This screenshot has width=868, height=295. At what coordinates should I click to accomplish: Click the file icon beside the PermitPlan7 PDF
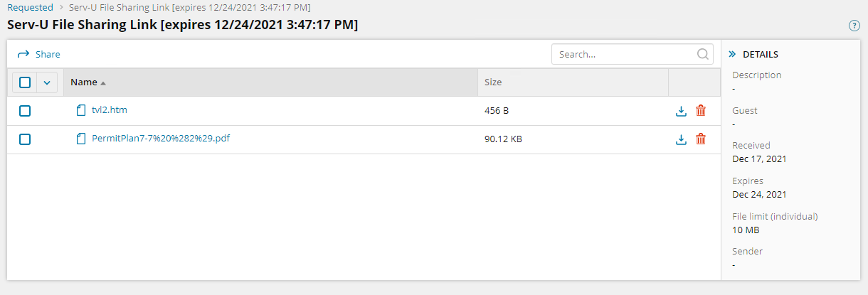click(x=80, y=139)
